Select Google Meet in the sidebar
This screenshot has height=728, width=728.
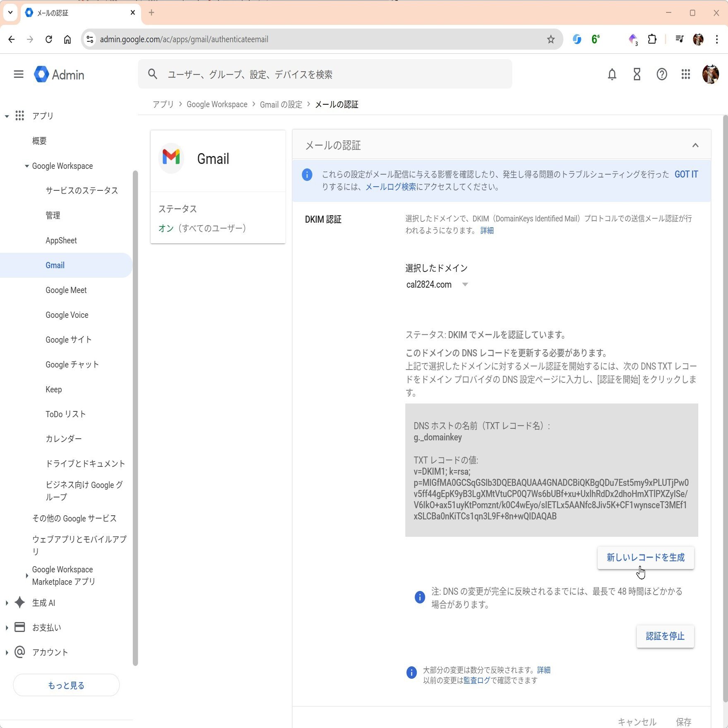tap(66, 290)
